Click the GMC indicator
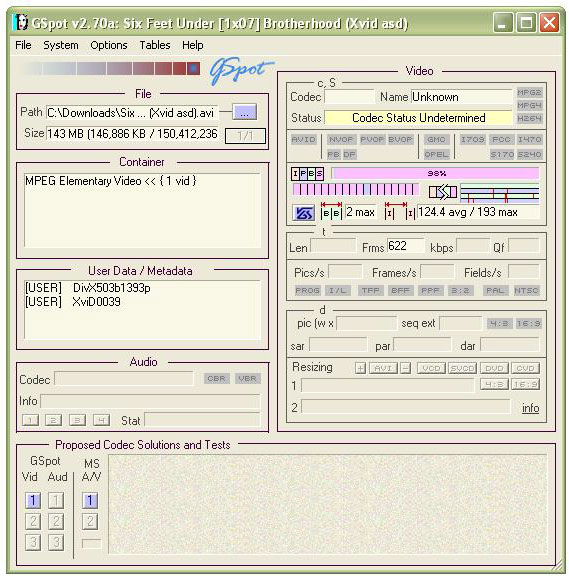The image size is (569, 580). [x=437, y=139]
